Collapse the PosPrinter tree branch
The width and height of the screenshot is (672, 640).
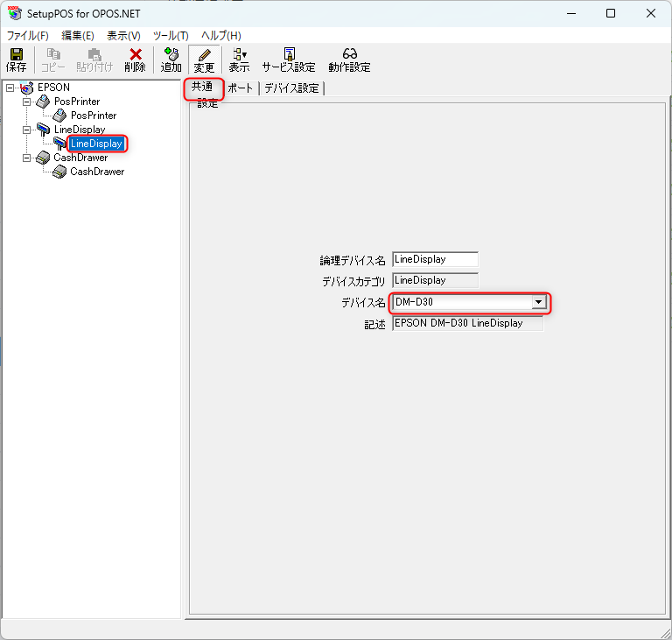click(26, 102)
